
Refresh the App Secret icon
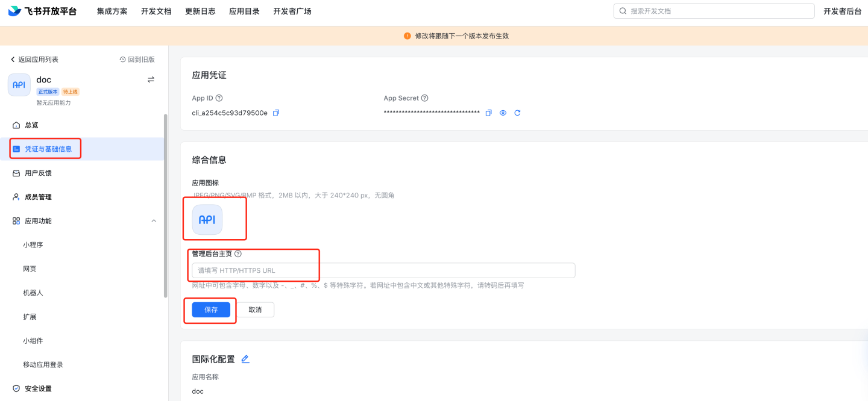[x=517, y=113]
